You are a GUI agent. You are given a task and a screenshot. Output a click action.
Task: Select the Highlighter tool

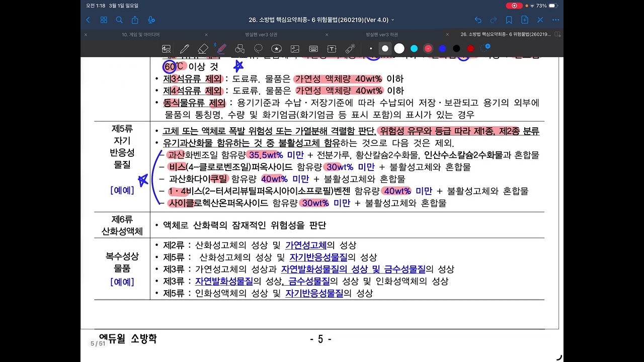221,49
